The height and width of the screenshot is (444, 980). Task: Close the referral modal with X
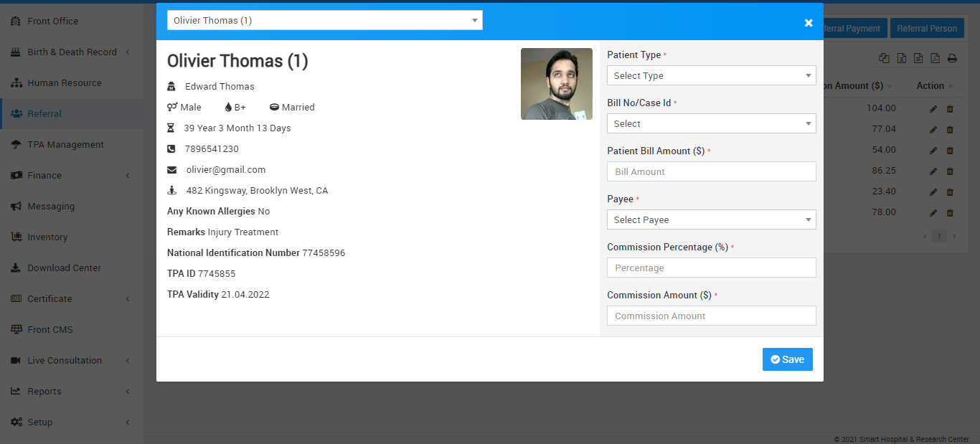tap(809, 23)
